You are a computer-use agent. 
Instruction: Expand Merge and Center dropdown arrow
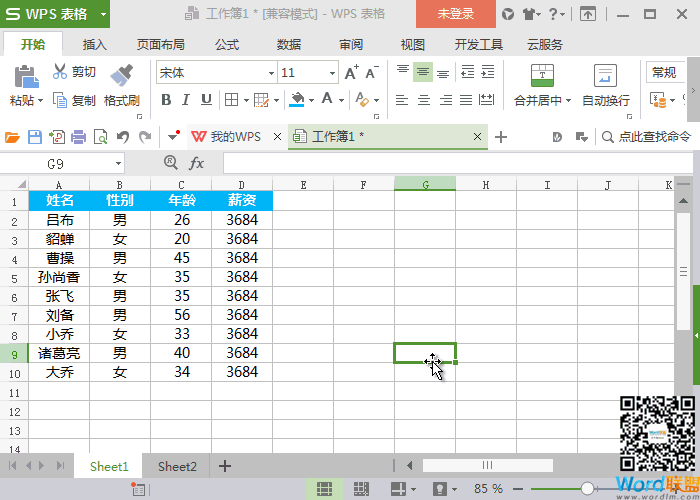(x=568, y=101)
